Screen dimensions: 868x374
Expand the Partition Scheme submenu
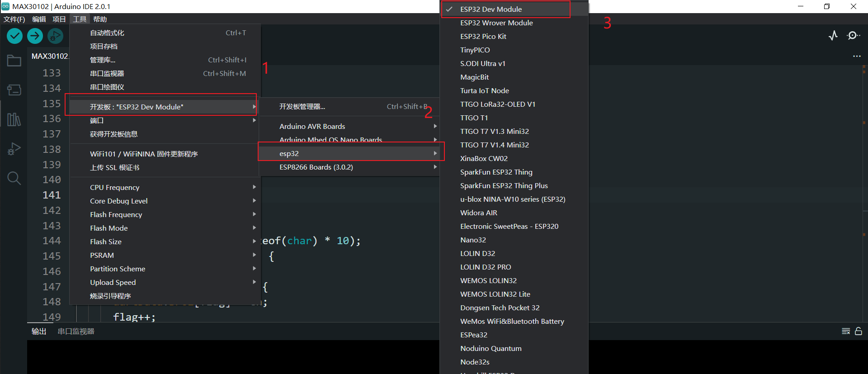[x=165, y=269]
